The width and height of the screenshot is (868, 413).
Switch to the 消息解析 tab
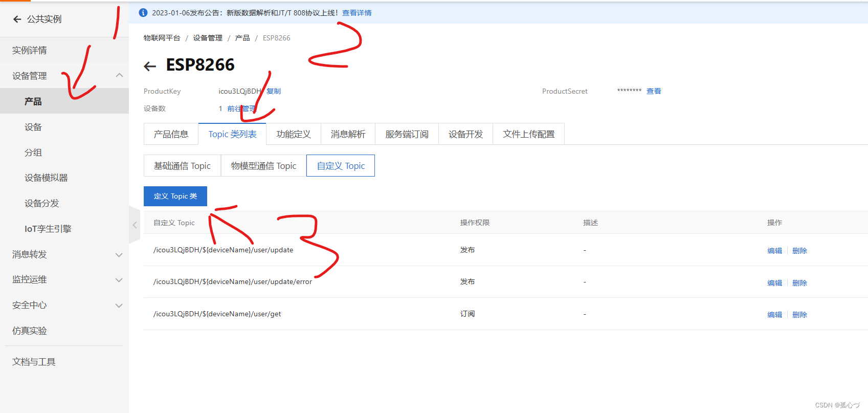tap(348, 134)
